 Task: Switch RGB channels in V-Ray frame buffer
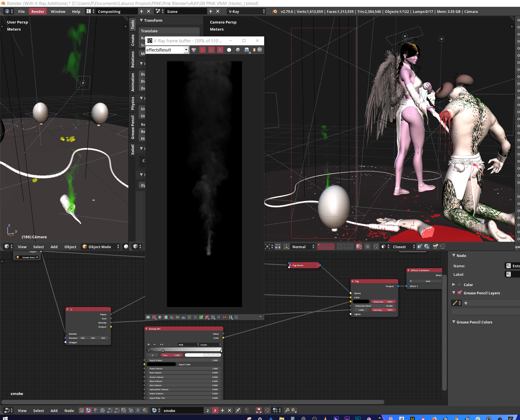[193, 50]
